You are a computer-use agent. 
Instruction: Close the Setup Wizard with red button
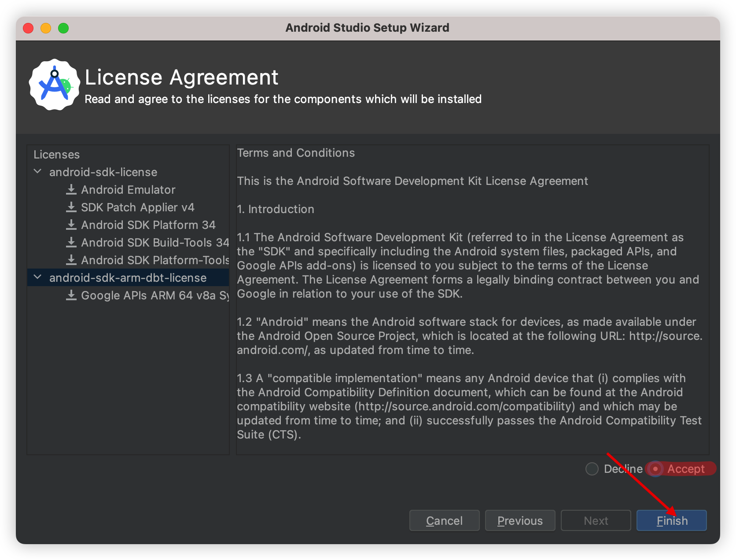tap(28, 28)
